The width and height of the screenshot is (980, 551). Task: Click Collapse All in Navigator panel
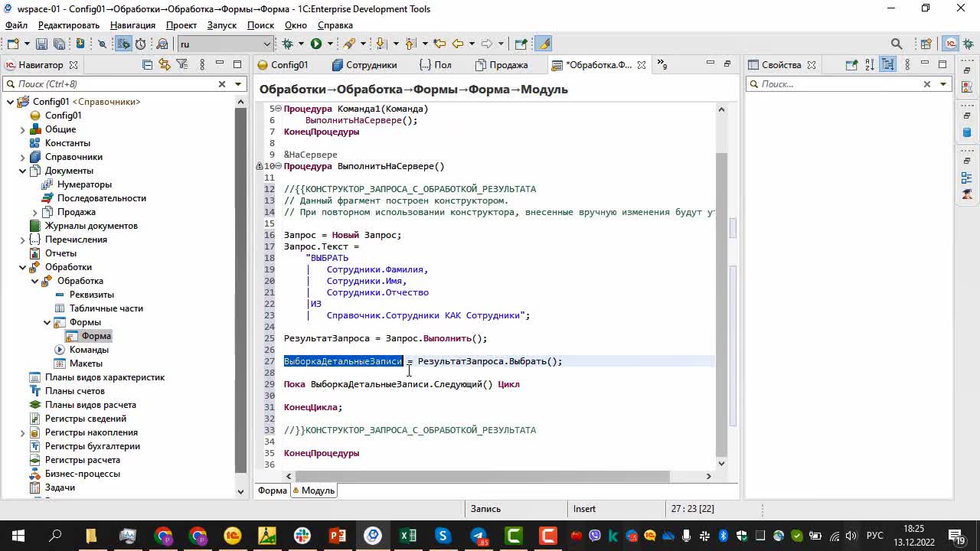click(147, 65)
